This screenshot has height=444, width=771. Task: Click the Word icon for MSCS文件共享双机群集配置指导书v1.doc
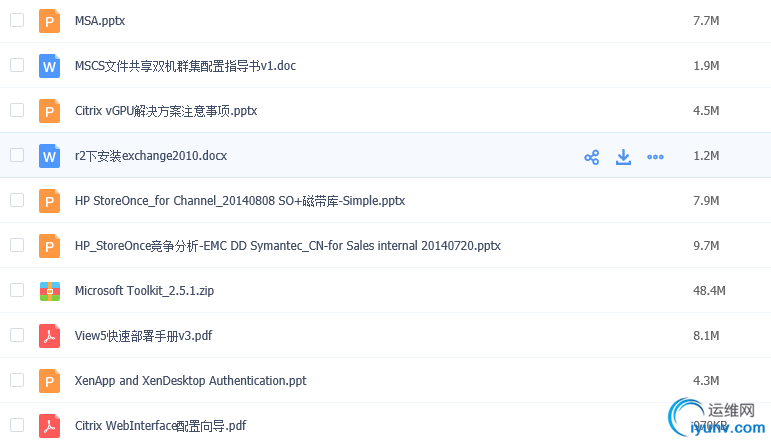tap(49, 66)
